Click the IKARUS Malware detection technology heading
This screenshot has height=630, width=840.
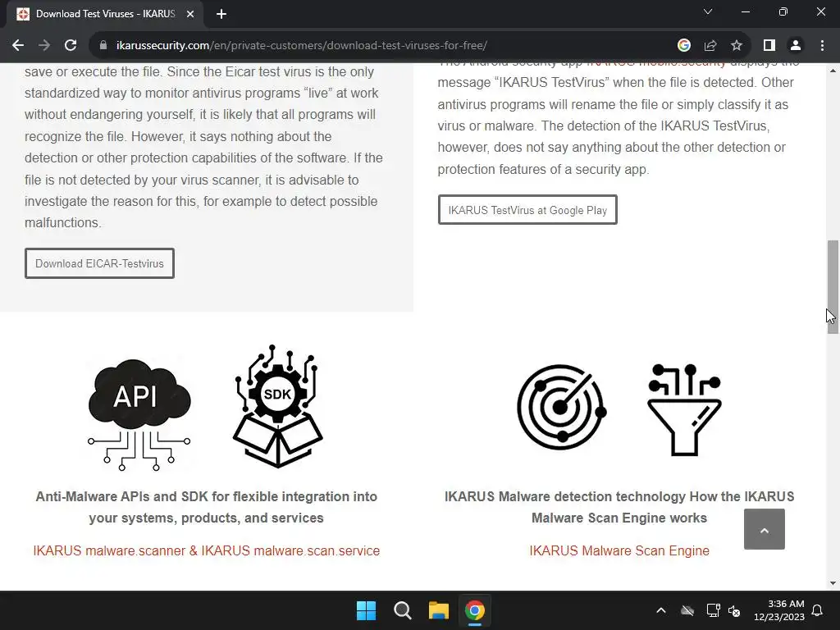[619, 507]
